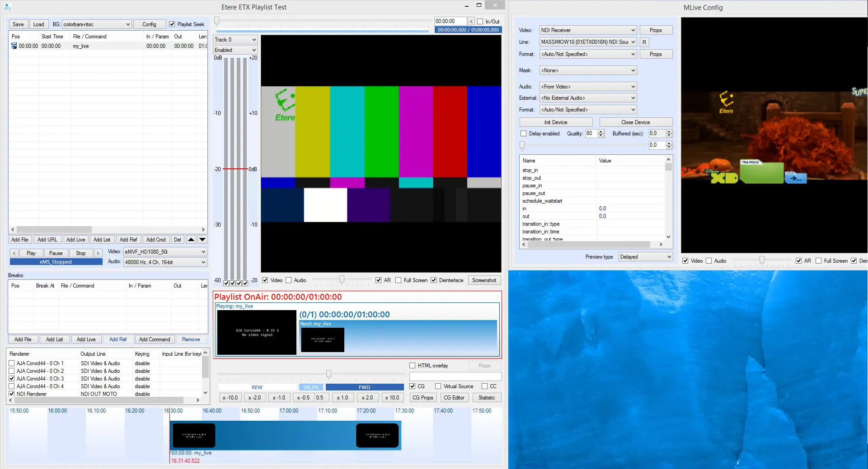Enable the HTML overlay checkbox
The width and height of the screenshot is (868, 469).
pyautogui.click(x=412, y=366)
